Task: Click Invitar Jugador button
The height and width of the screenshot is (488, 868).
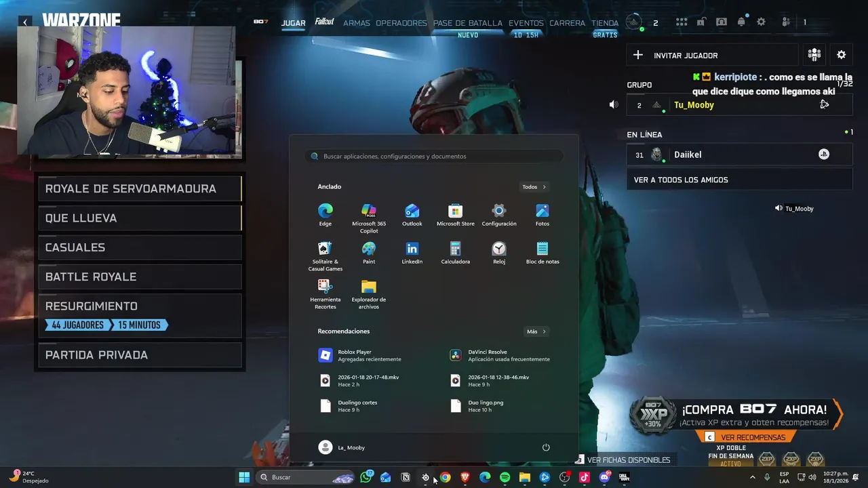Action: [x=712, y=55]
